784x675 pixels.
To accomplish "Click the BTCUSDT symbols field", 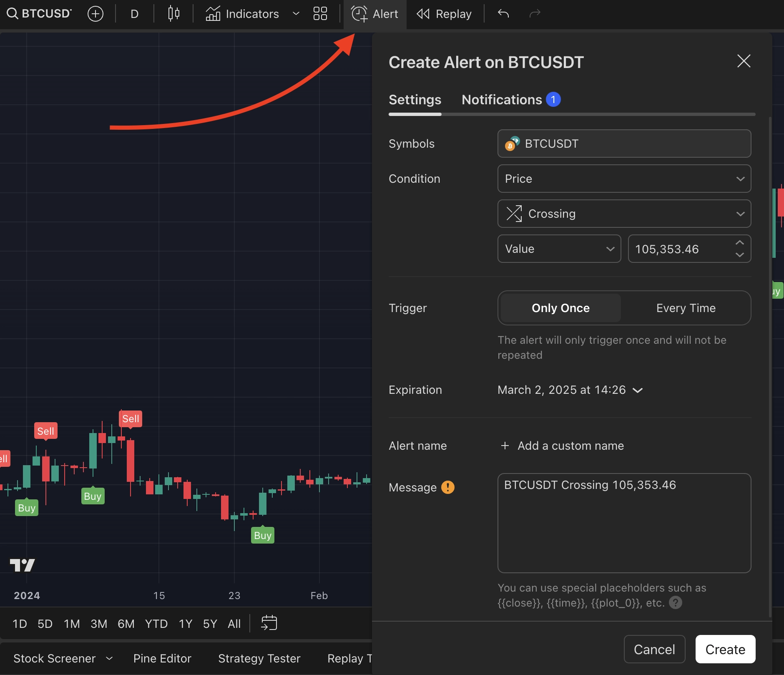I will pyautogui.click(x=624, y=144).
